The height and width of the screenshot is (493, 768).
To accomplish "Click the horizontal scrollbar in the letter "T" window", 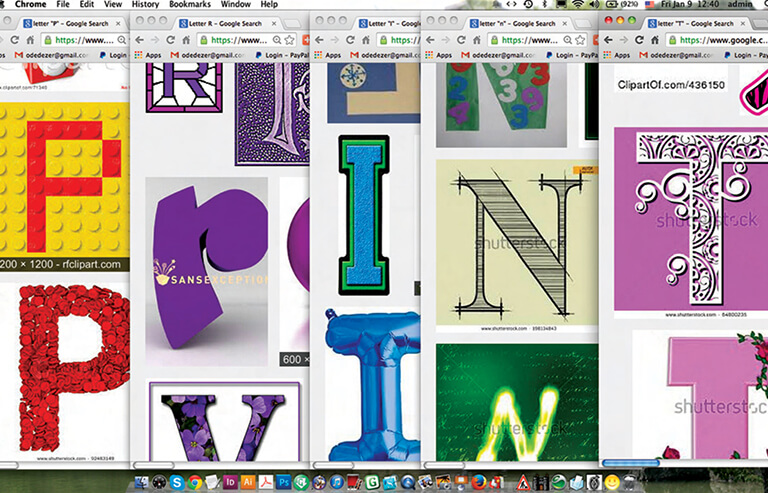I will pos(631,463).
